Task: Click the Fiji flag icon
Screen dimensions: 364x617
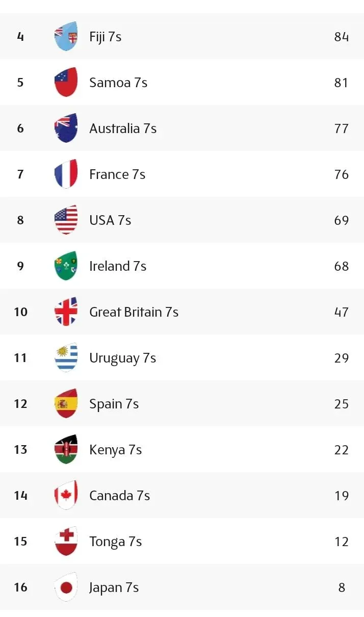Action: pyautogui.click(x=66, y=37)
